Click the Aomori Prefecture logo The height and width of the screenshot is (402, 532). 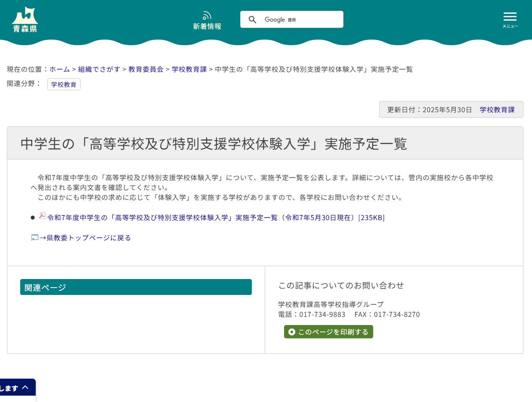tap(25, 19)
